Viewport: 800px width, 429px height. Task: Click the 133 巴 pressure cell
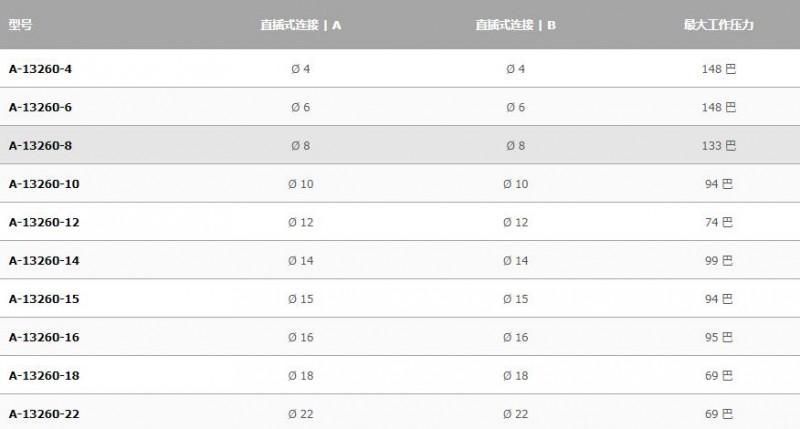click(x=718, y=145)
